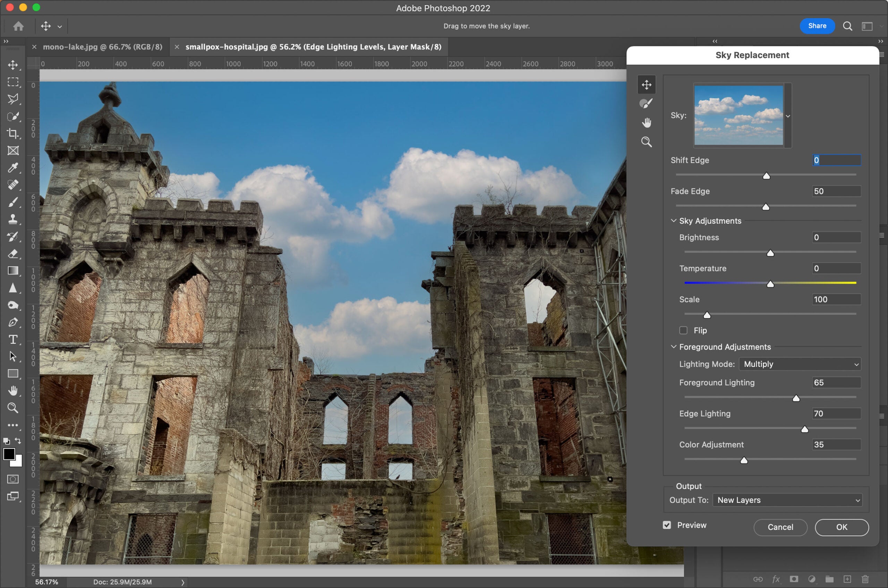
Task: Select the Move tool in left toolbar
Action: (13, 65)
